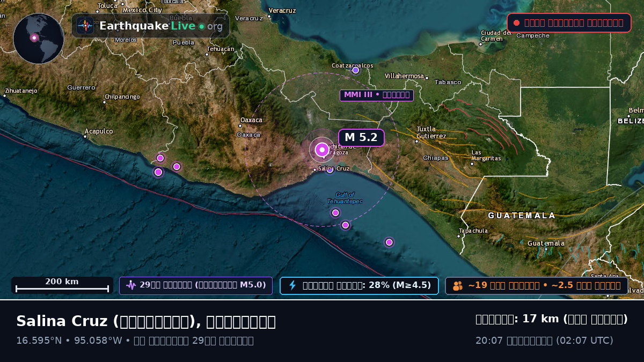Screen dimensions: 644x362
Task: Click the Chiapas state label
Action: pos(436,158)
